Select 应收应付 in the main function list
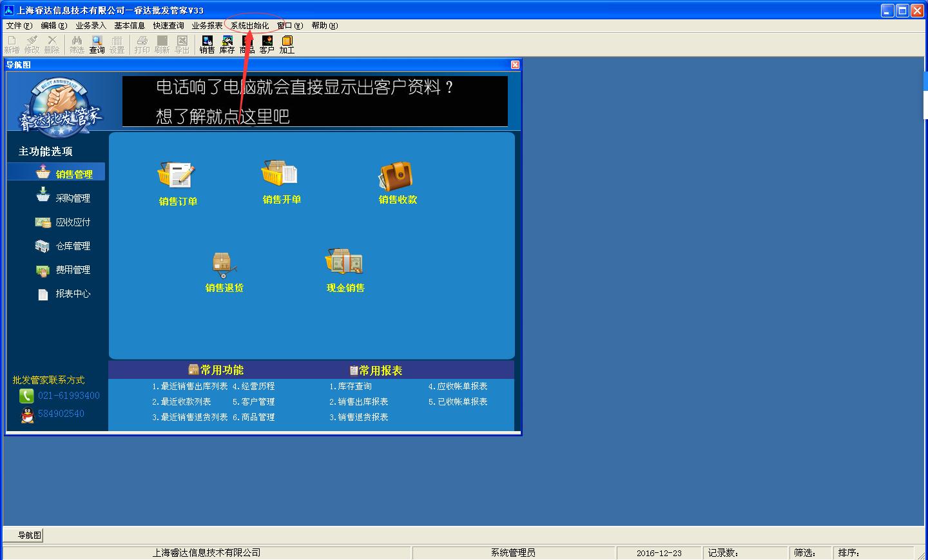928x560 pixels. tap(63, 222)
